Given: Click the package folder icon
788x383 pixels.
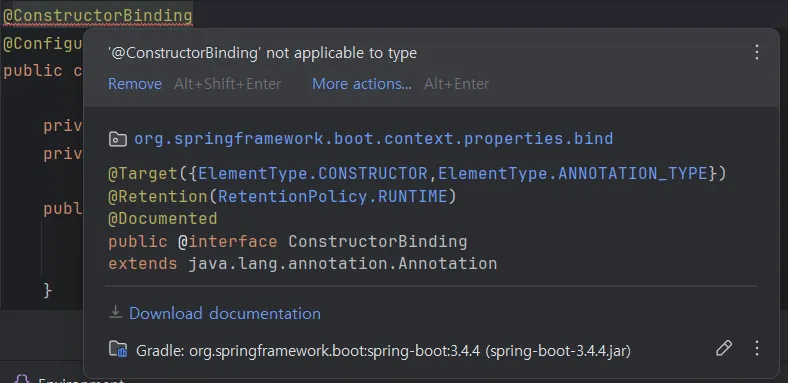Looking at the screenshot, I should tap(118, 139).
